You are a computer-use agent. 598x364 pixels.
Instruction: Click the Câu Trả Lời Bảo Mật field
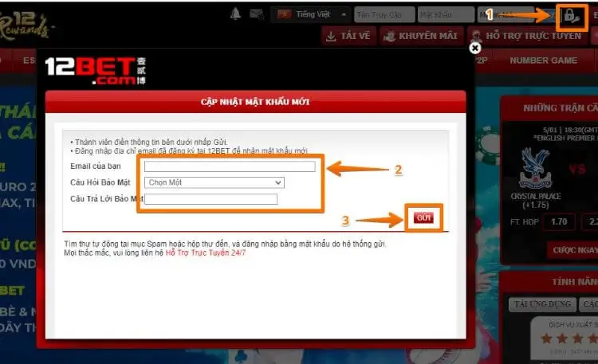pyautogui.click(x=210, y=198)
